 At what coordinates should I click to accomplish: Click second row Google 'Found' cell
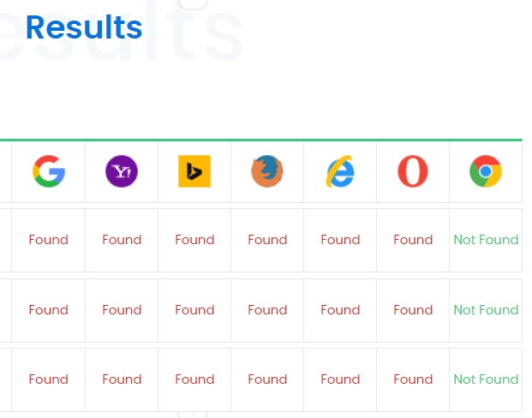tap(49, 310)
